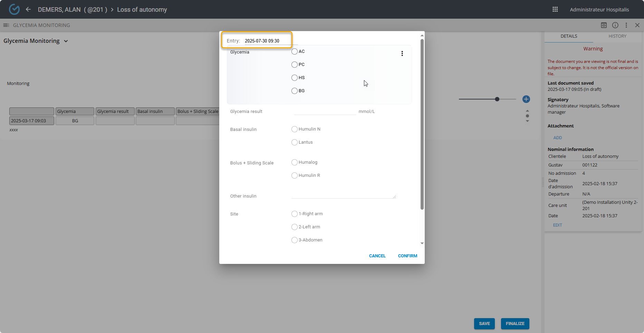Click the dialog scroll down arrow
The width and height of the screenshot is (644, 333).
coord(422,244)
